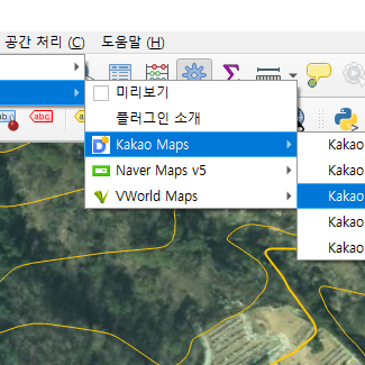Open the 공간 처리 (C) menu
This screenshot has width=365, height=365.
pyautogui.click(x=45, y=43)
